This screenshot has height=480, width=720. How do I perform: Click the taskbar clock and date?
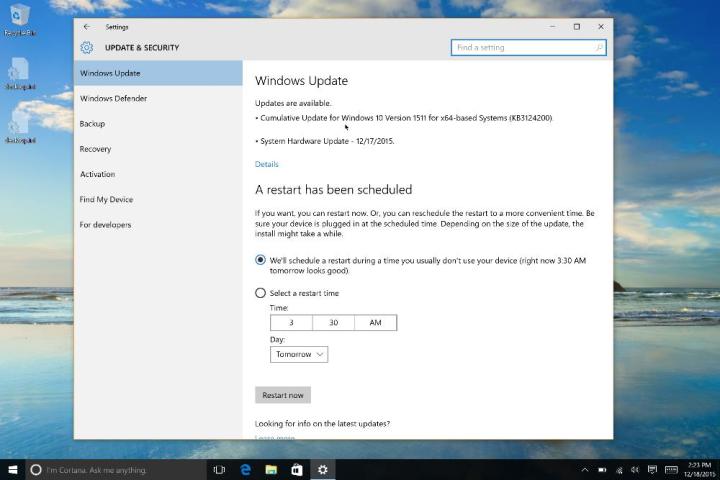[699, 469]
